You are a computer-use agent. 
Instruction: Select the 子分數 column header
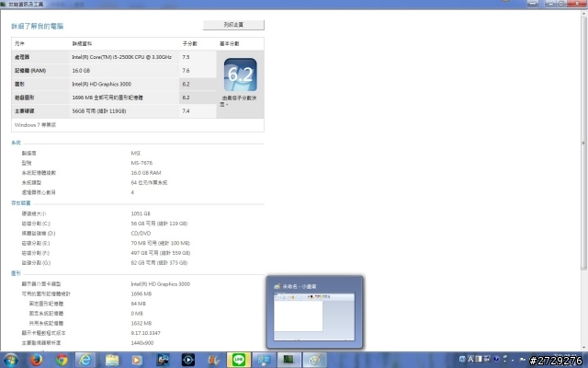pyautogui.click(x=190, y=43)
